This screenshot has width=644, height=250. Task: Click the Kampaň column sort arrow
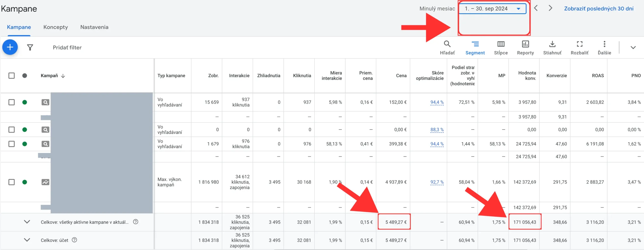[x=63, y=76]
